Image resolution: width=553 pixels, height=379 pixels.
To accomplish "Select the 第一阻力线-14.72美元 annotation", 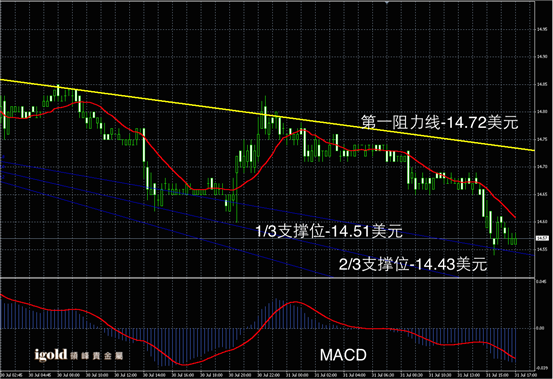I will pos(440,122).
